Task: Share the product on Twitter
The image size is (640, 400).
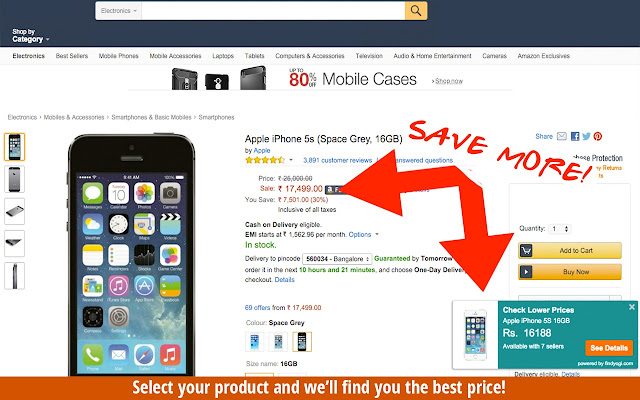Action: click(x=587, y=136)
